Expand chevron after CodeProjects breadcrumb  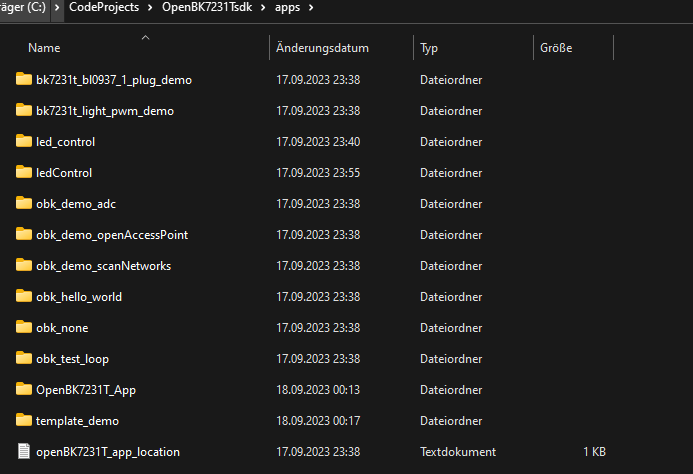[150, 8]
